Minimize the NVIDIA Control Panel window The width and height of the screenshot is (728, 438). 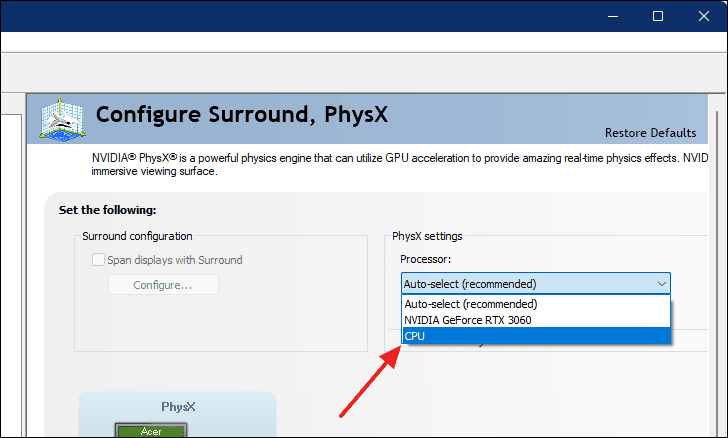(x=613, y=16)
